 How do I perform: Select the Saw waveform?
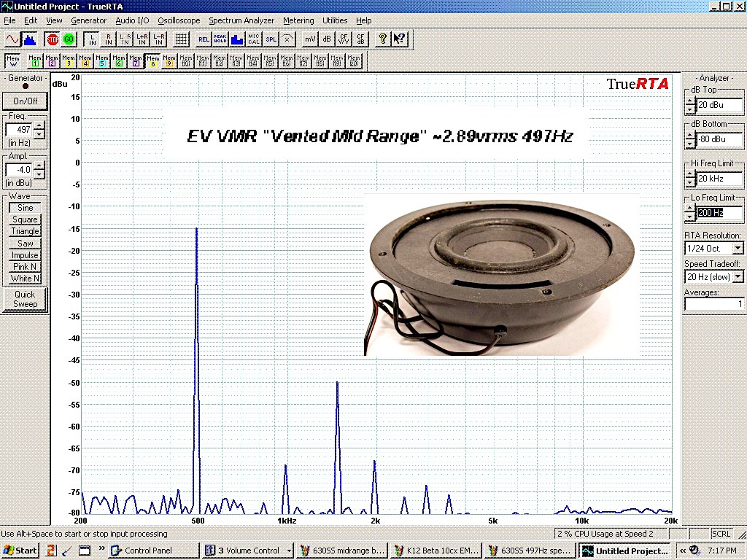coord(25,244)
